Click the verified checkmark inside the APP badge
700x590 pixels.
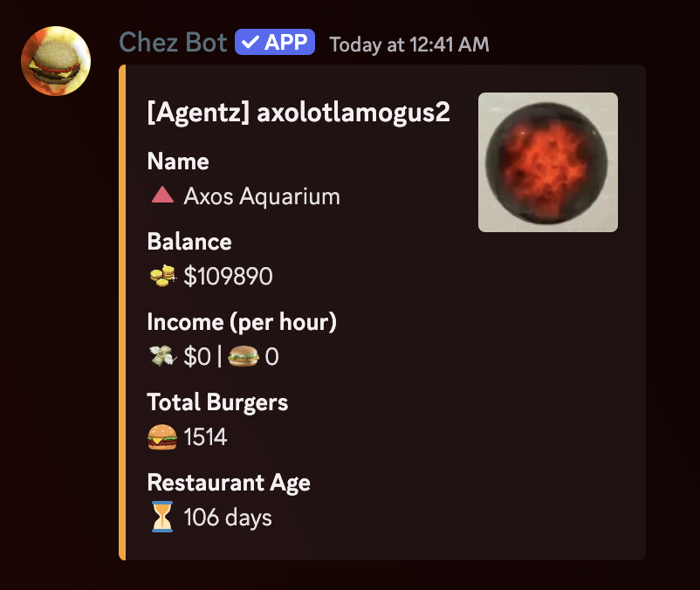point(251,41)
